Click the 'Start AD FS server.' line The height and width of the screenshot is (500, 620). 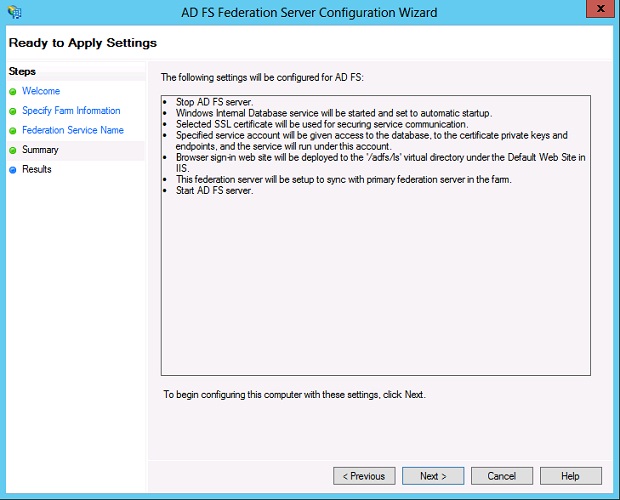[x=214, y=191]
